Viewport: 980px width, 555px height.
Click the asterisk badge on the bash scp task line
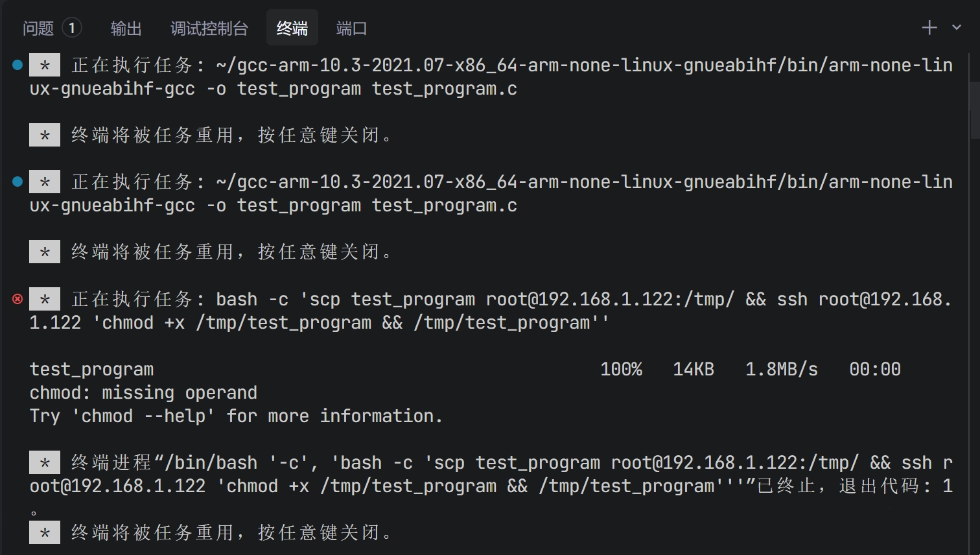tap(45, 299)
